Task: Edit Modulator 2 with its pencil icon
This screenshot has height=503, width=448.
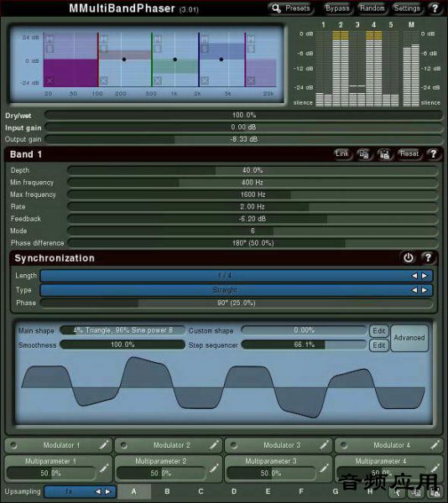Action: 214,445
